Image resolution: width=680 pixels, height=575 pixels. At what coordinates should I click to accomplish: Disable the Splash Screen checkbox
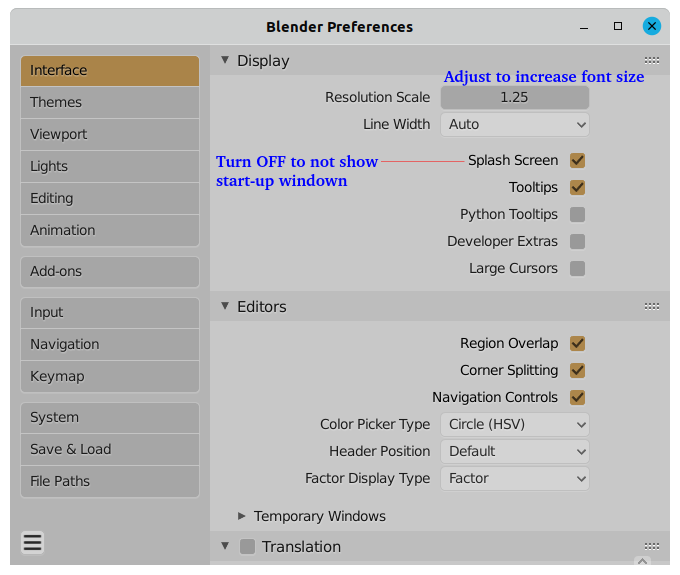coord(577,160)
